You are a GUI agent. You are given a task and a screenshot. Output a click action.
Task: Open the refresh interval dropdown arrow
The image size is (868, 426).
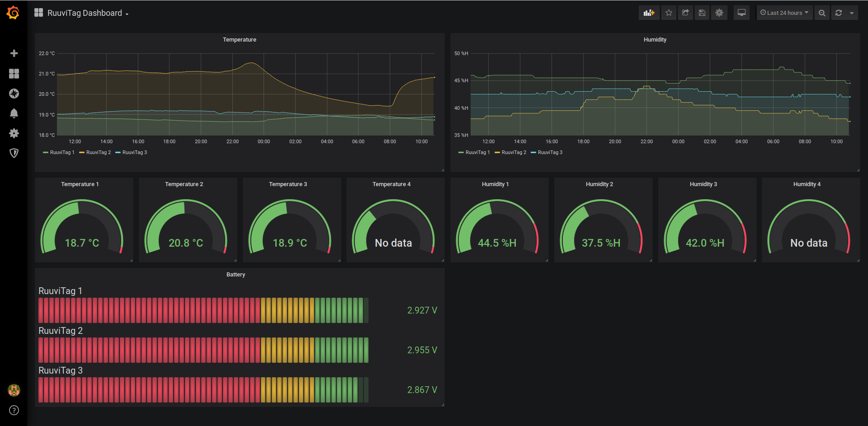(x=852, y=13)
